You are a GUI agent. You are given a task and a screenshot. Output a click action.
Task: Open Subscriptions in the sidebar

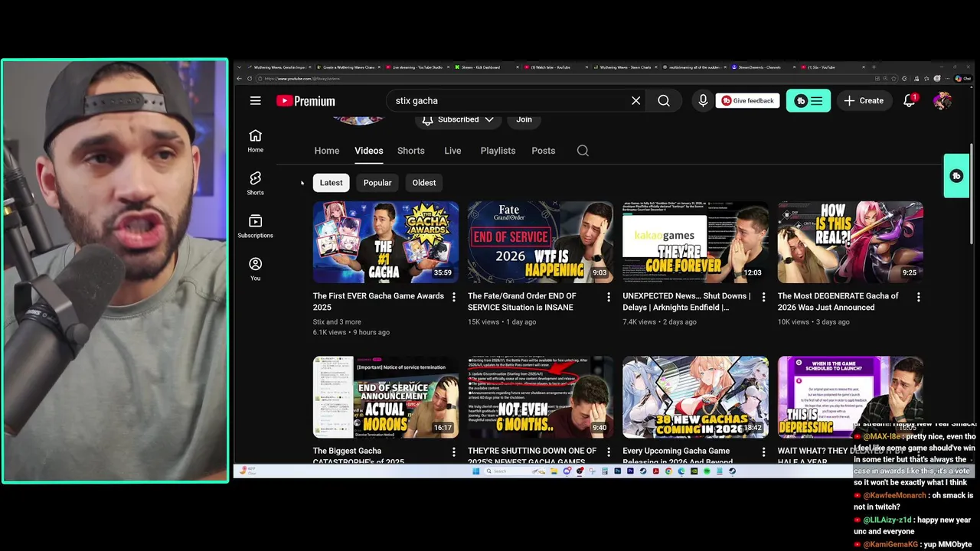click(x=255, y=226)
